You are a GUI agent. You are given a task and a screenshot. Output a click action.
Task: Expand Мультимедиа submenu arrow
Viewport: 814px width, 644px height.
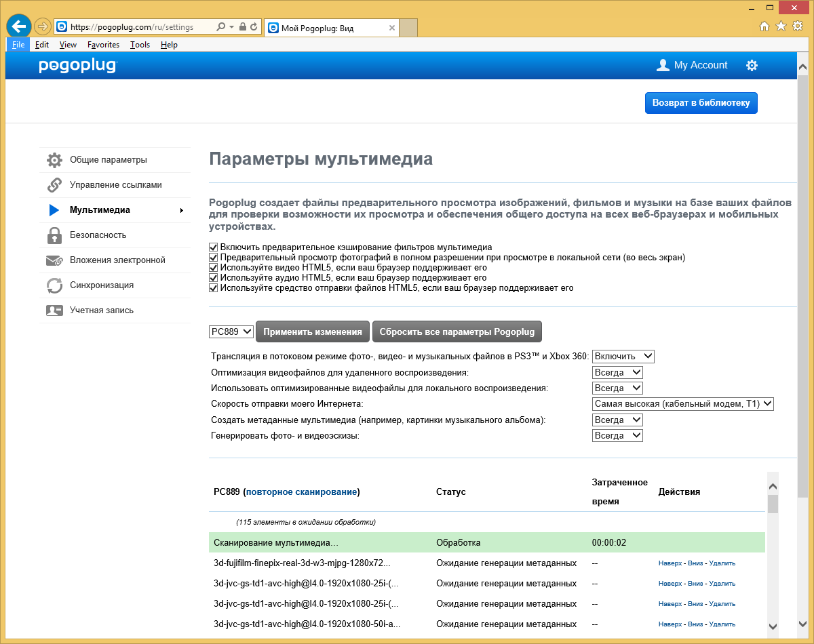point(181,210)
